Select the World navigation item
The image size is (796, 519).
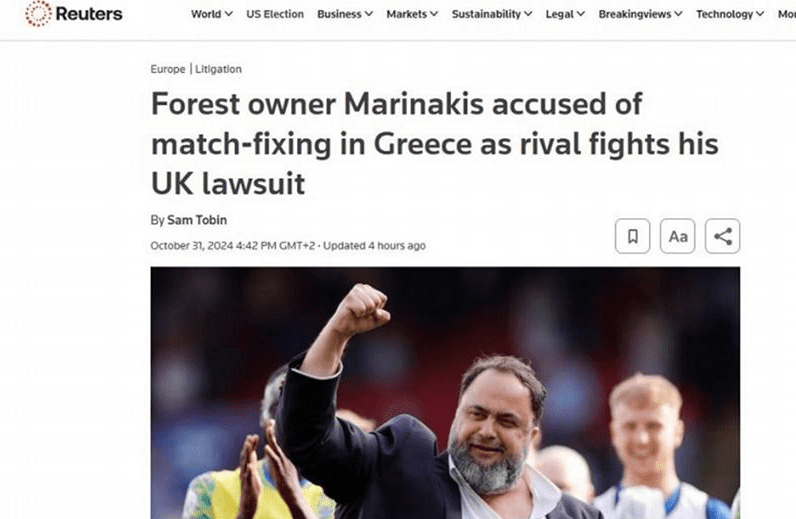[206, 14]
